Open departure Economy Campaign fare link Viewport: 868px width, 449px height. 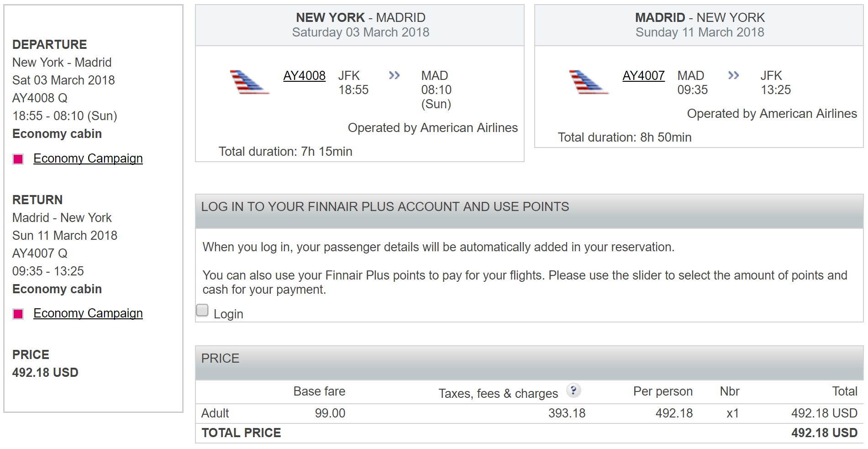[x=88, y=158]
